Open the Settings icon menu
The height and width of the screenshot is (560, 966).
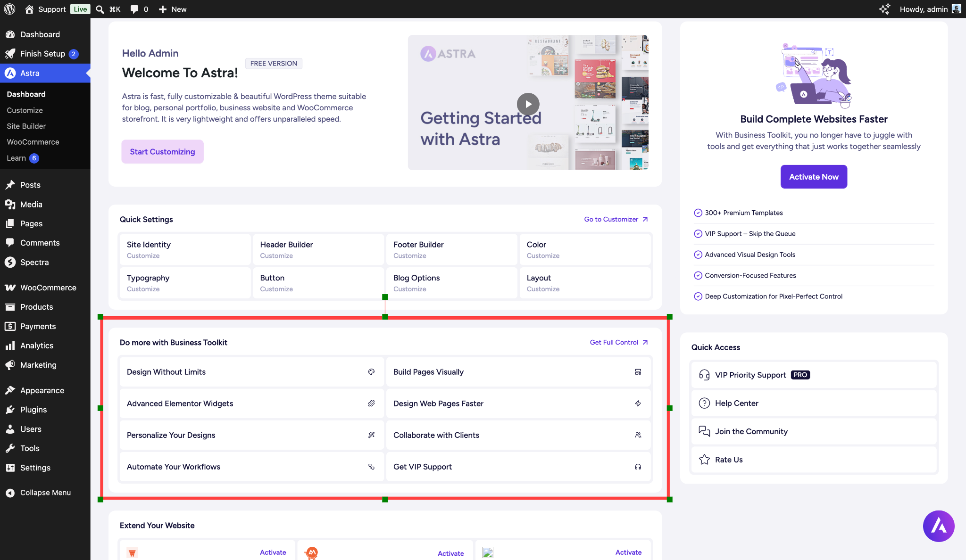pyautogui.click(x=45, y=468)
